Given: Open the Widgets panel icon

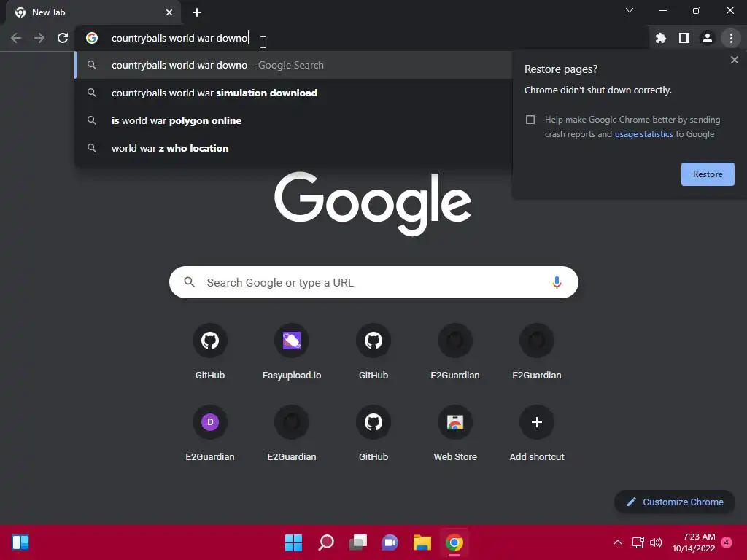Looking at the screenshot, I should (20, 542).
